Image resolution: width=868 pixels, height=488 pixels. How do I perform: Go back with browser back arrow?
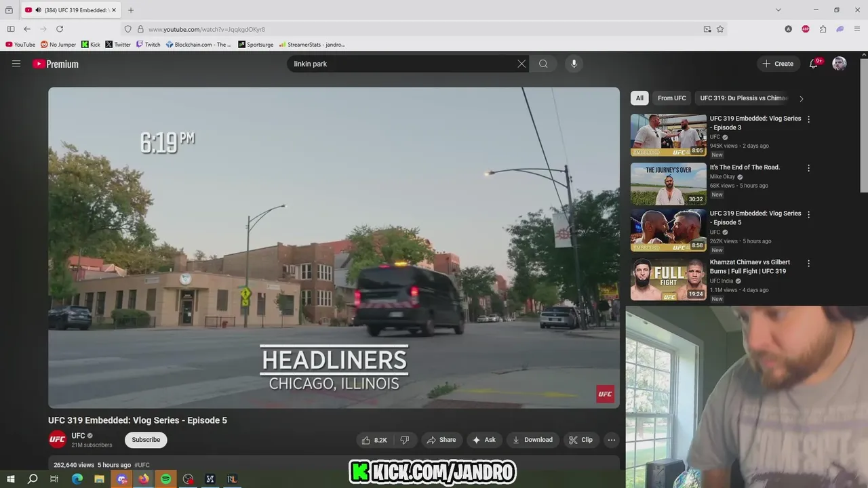26,29
